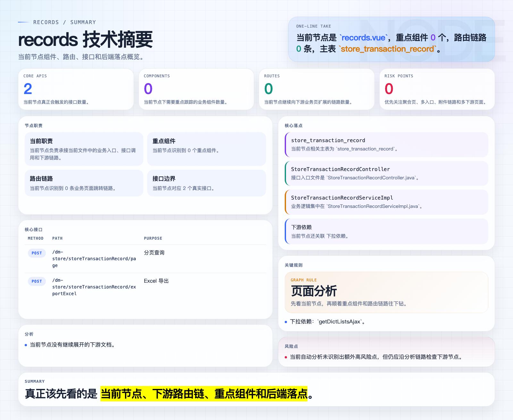Click the '核心接口' section heading
Screen dimensions: 513x420
34,229
